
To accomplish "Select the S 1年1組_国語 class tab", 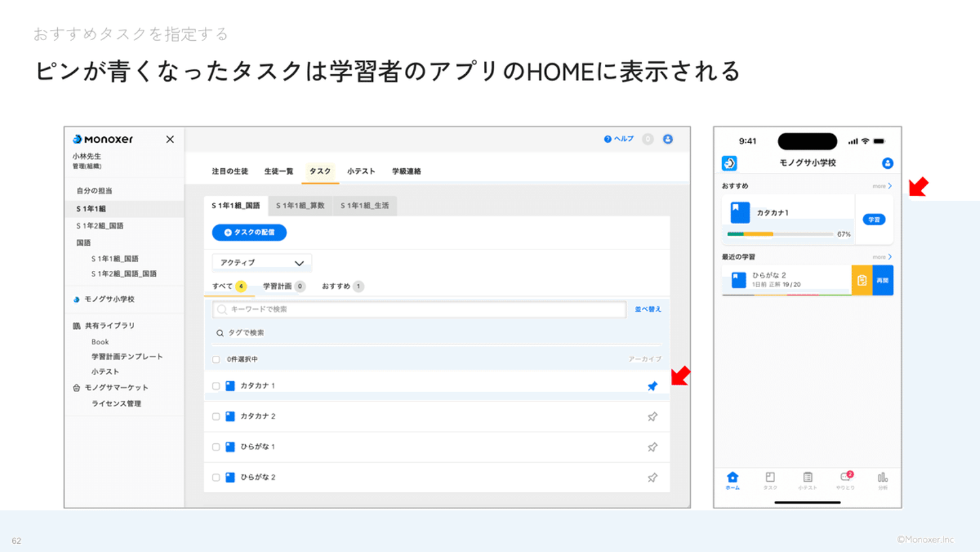I will point(236,206).
